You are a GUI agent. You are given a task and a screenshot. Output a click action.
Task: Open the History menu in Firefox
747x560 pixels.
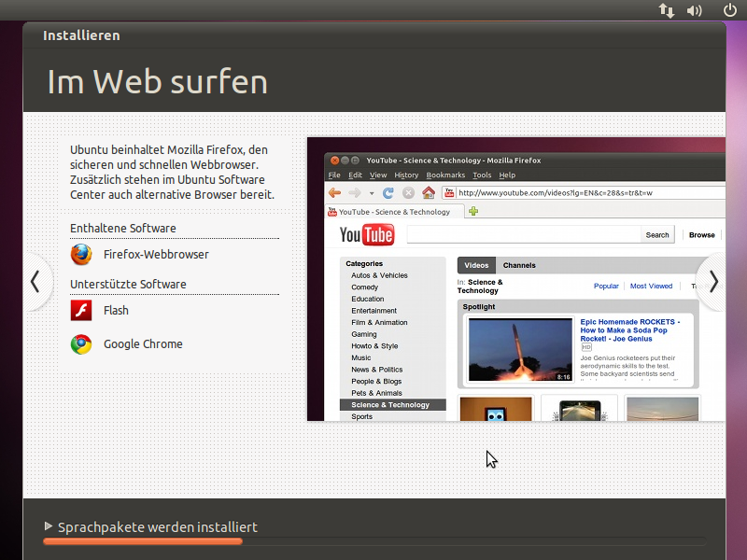click(x=406, y=175)
